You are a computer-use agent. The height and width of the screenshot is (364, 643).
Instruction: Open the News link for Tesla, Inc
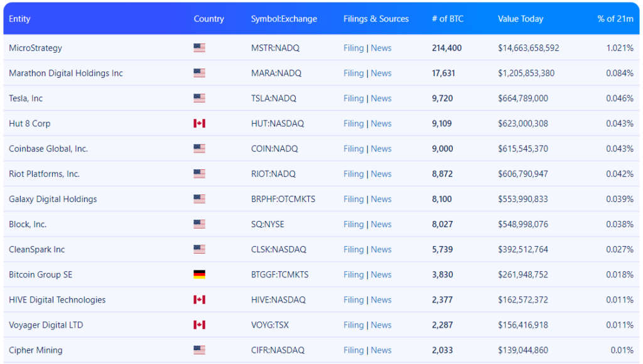coord(381,99)
